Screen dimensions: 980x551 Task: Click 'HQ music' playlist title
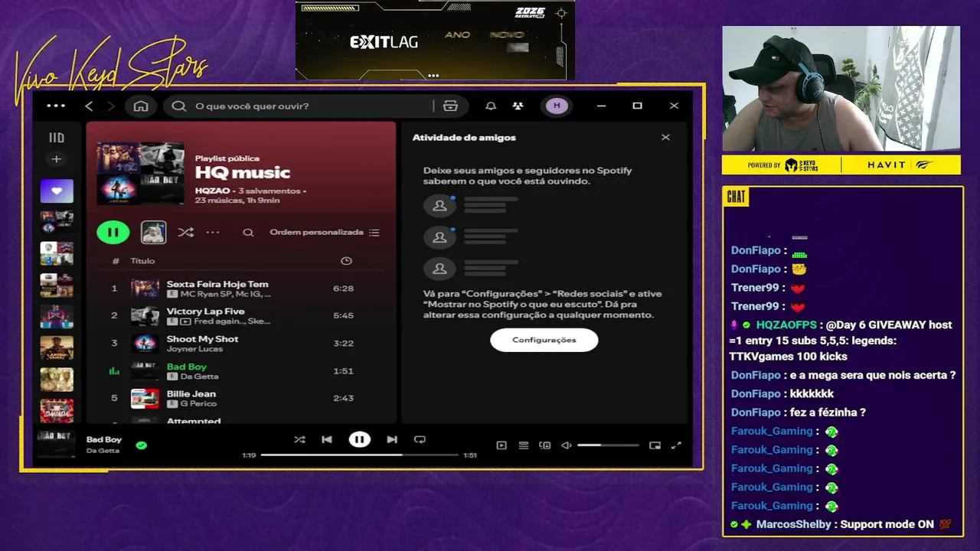click(x=242, y=173)
